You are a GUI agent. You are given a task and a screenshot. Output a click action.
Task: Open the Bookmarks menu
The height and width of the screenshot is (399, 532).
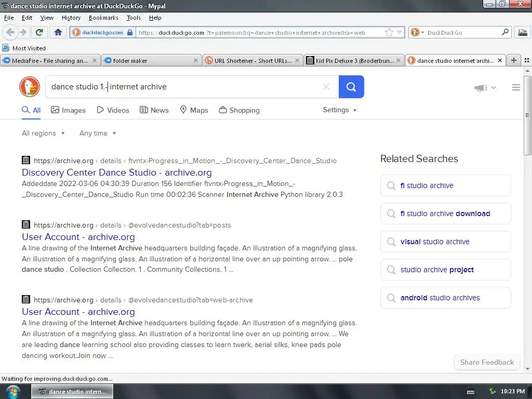coord(103,18)
